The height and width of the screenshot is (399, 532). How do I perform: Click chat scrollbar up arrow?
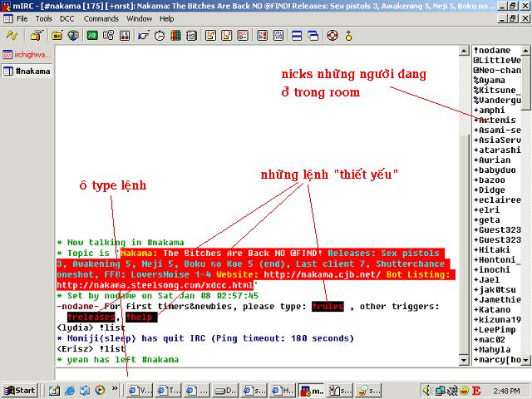pos(464,51)
